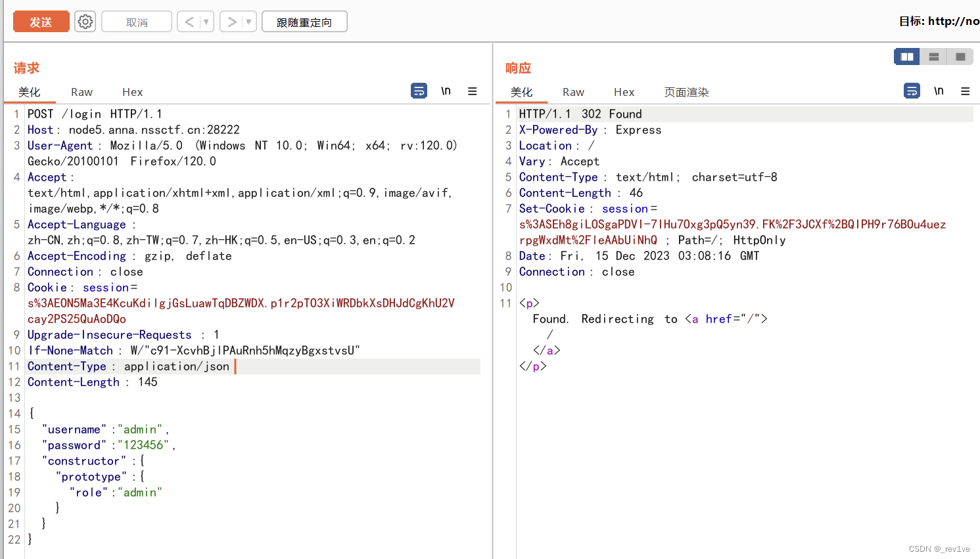Toggle the \n non-printable characters in request panel
Screen dimensions: 980x559
coord(446,91)
